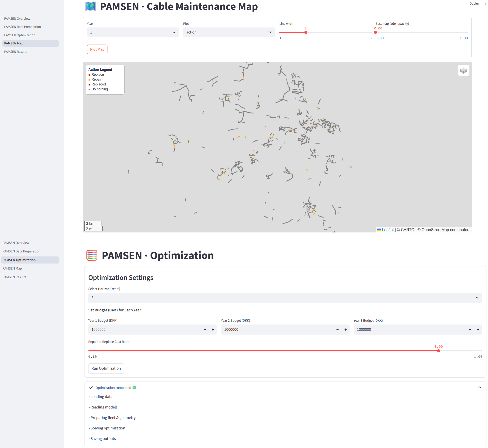This screenshot has width=488, height=448.
Task: Decrease Year 2 Budget with minus
Action: [x=337, y=329]
